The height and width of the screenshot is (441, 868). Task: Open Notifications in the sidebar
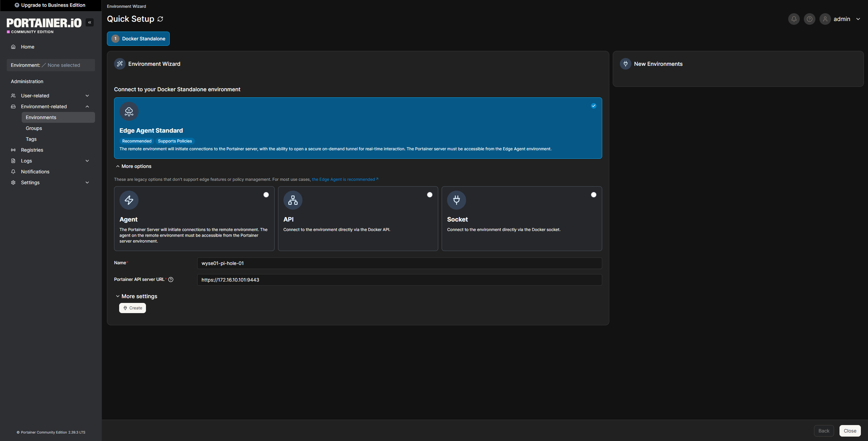(x=51, y=172)
